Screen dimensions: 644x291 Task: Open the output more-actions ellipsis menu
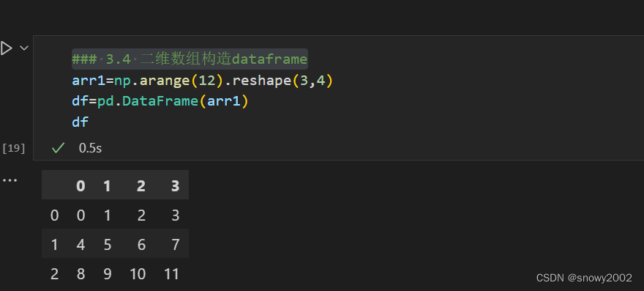pos(10,180)
